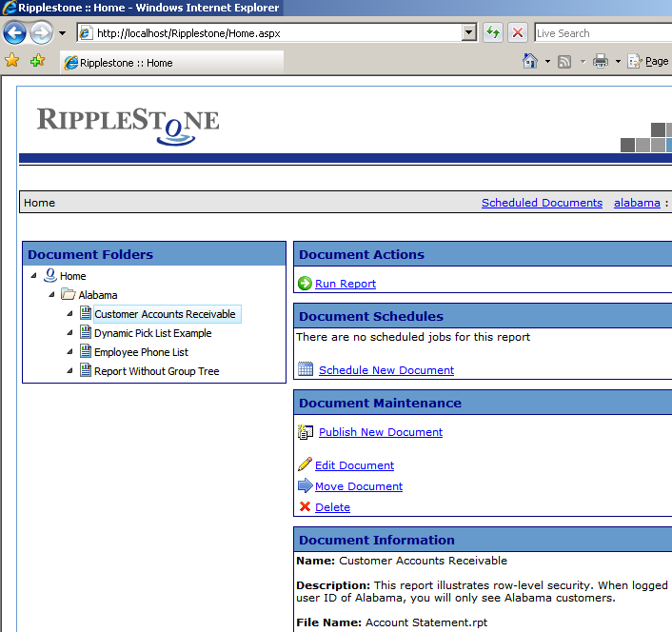This screenshot has height=632, width=672.
Task: Expand Report Without Group Tree arrow
Action: click(x=69, y=370)
